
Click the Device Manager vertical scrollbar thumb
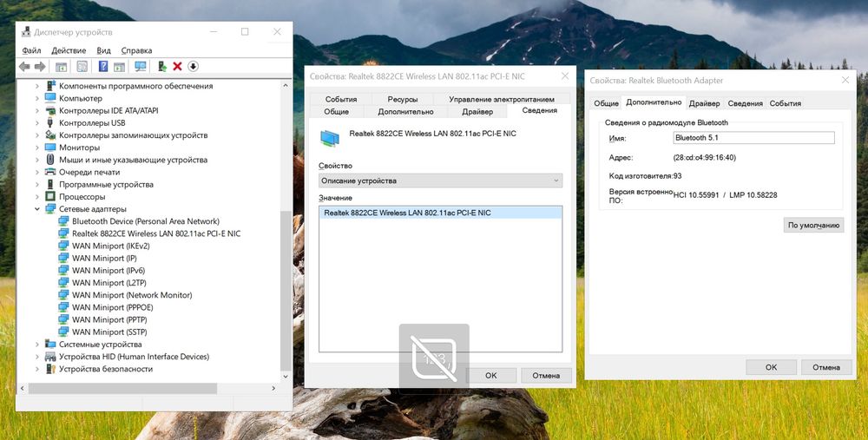(x=286, y=291)
